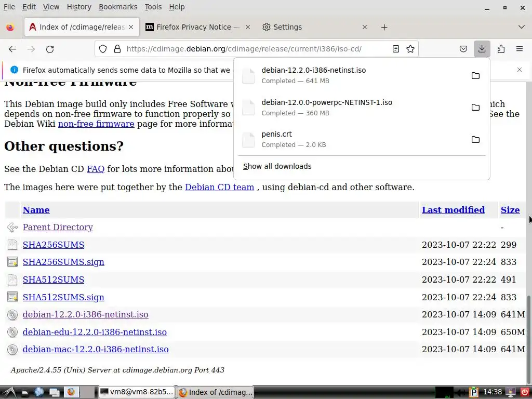Dismiss the Firefox data notification bar
Image resolution: width=532 pixels, height=399 pixels.
click(x=520, y=70)
